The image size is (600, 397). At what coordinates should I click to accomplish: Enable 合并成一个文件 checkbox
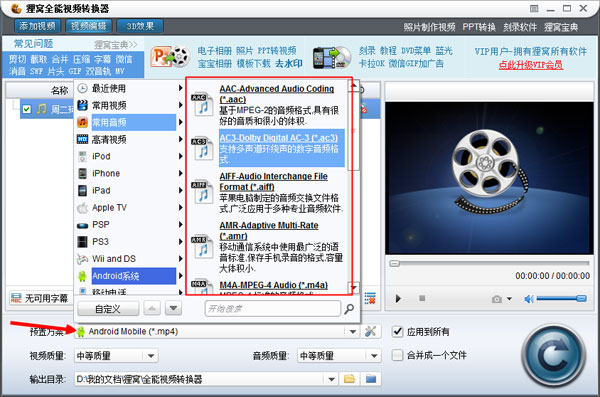pos(398,355)
